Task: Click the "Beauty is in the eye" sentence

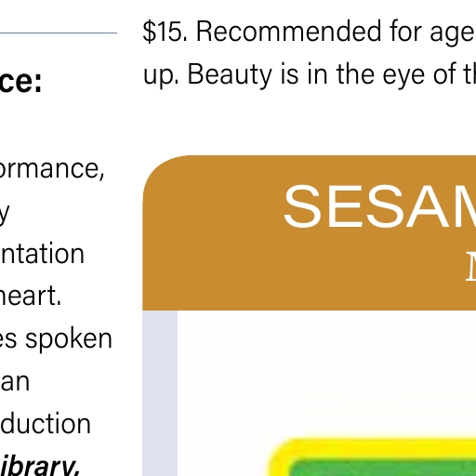Action: 332,74
